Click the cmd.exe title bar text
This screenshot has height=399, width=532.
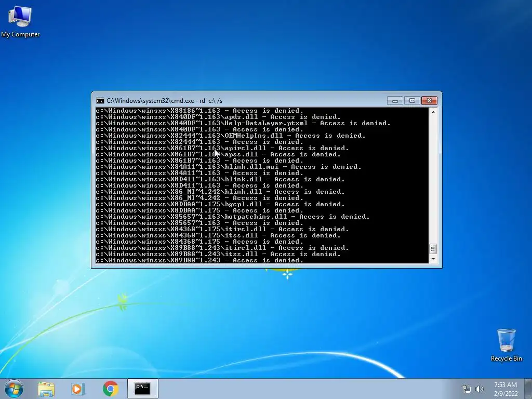tap(164, 101)
